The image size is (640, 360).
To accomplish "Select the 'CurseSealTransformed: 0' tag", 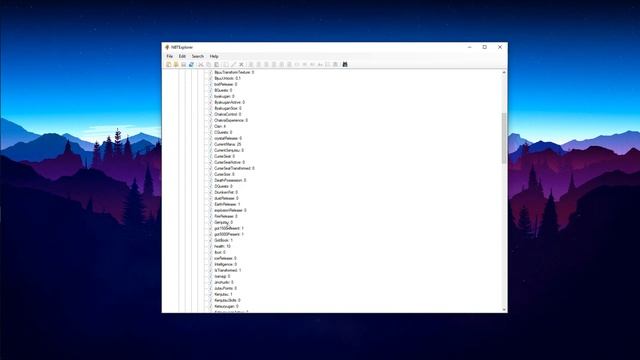I will [234, 168].
